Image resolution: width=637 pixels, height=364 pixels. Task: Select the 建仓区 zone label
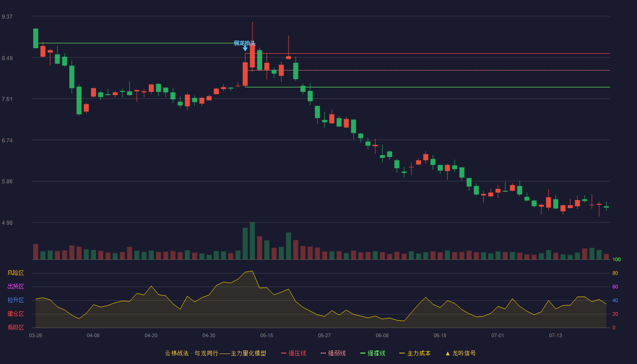(15, 314)
